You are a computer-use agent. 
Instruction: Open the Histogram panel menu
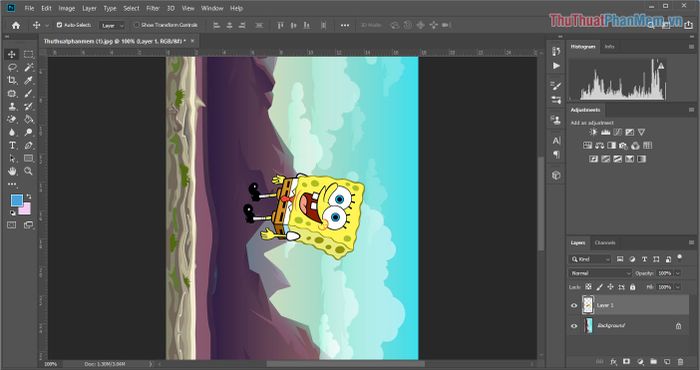(x=692, y=46)
